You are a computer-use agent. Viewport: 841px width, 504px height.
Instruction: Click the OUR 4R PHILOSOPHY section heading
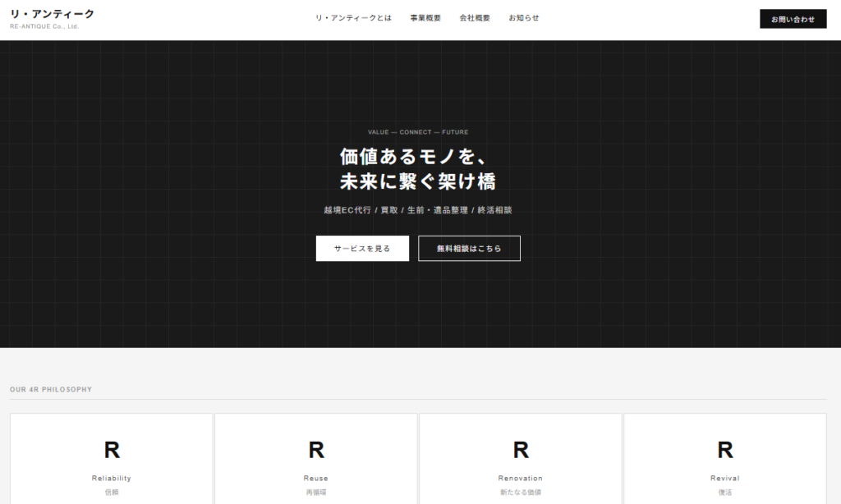51,389
